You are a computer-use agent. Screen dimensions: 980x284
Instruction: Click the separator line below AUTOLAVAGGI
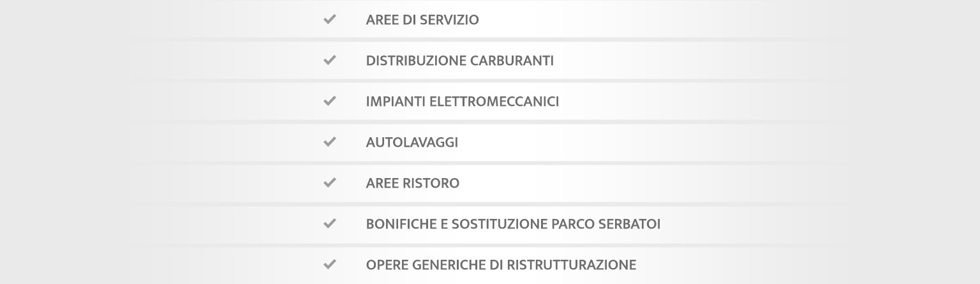(490, 163)
